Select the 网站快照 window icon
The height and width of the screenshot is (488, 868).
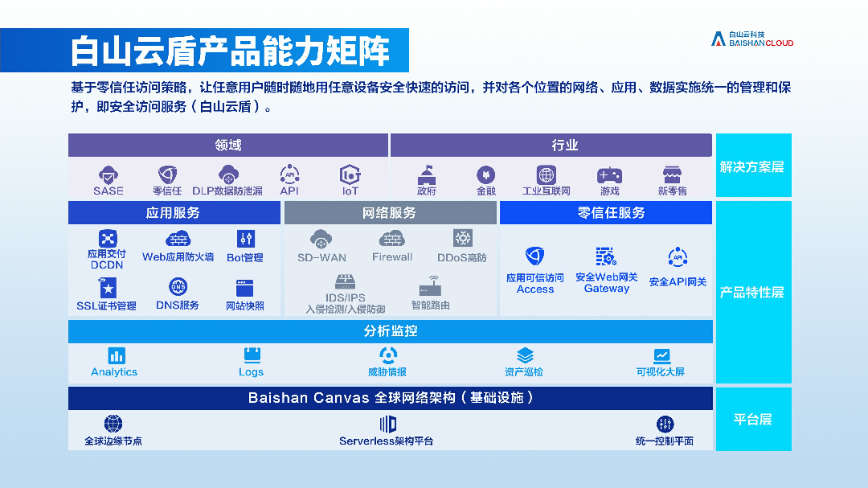click(x=244, y=289)
